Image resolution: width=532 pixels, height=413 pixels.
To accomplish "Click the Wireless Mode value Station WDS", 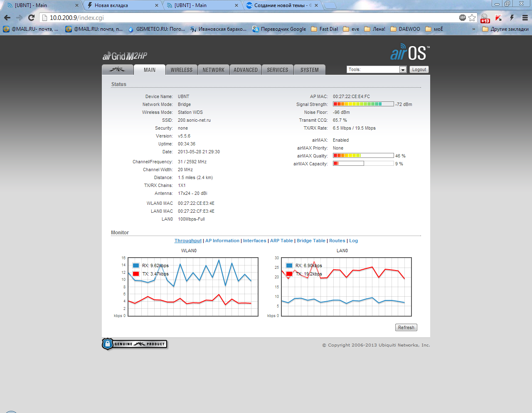I will [190, 112].
